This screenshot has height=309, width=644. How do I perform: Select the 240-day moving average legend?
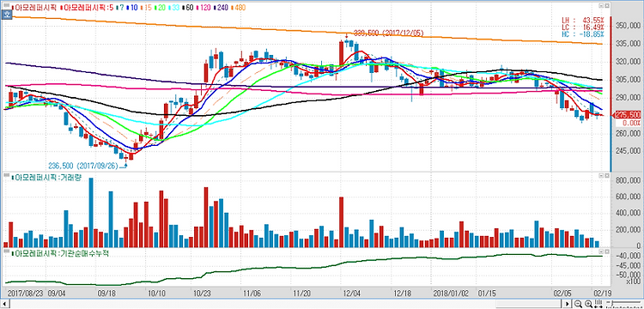click(221, 8)
